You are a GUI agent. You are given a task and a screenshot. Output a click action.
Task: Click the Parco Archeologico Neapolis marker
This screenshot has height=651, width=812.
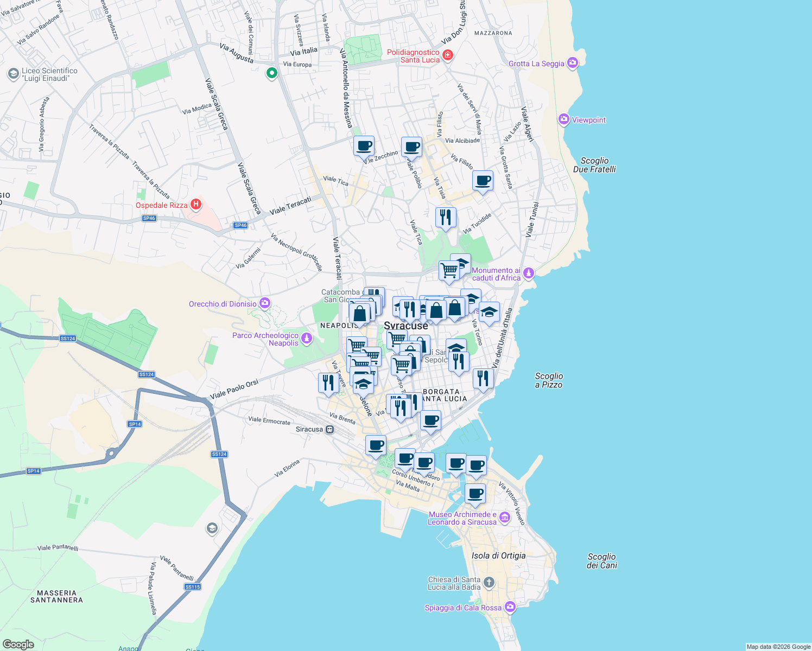click(x=306, y=337)
